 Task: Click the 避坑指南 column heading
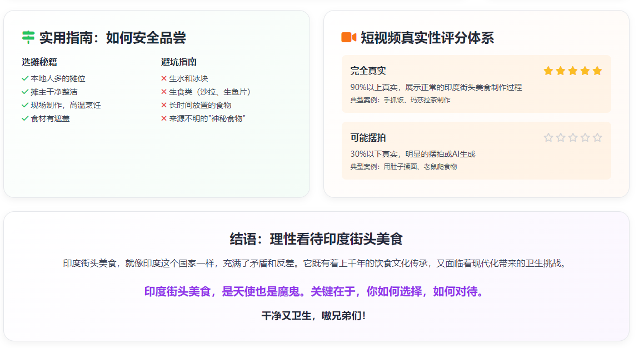tap(179, 62)
